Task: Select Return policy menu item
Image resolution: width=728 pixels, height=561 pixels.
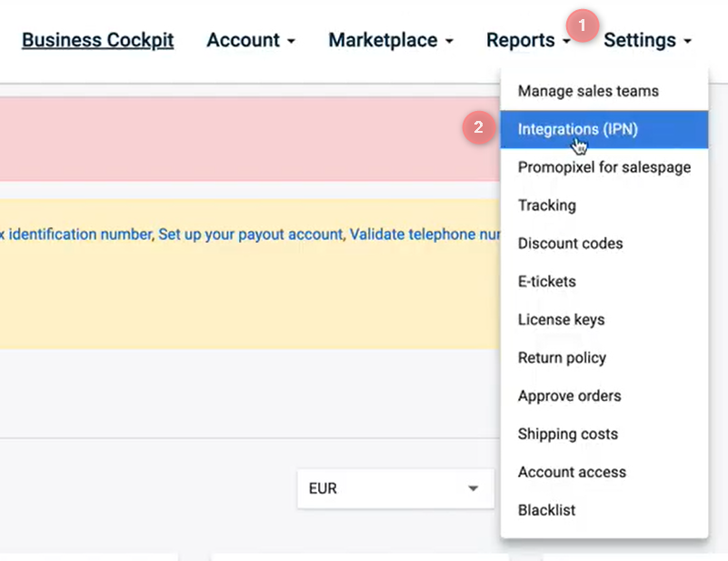Action: 562,358
